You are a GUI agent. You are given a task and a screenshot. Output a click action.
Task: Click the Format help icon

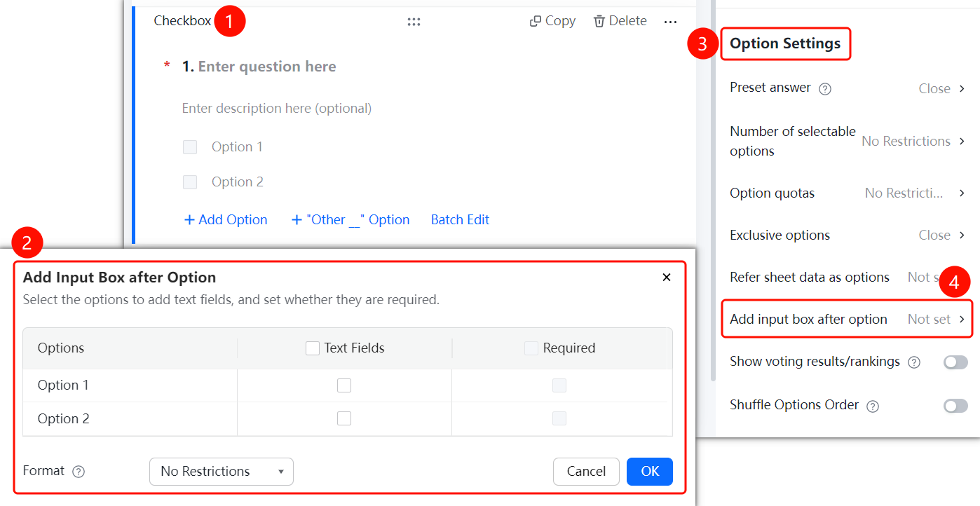click(79, 472)
